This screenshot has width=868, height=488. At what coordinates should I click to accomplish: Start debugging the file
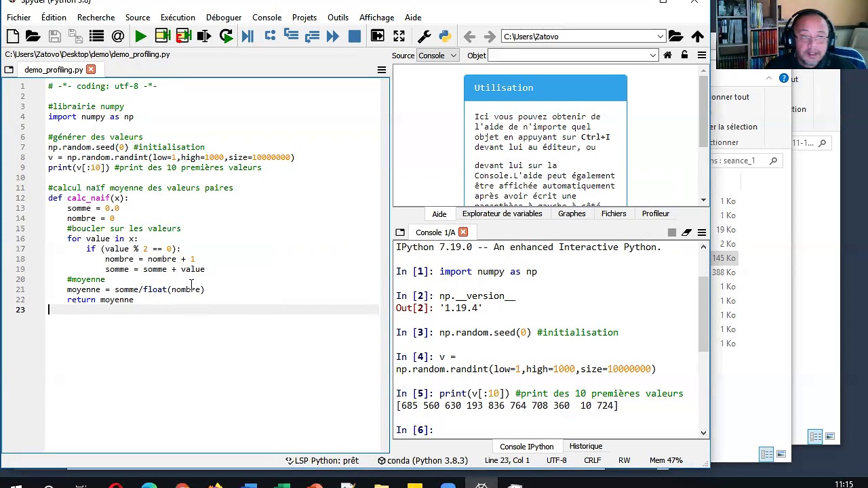click(x=248, y=37)
